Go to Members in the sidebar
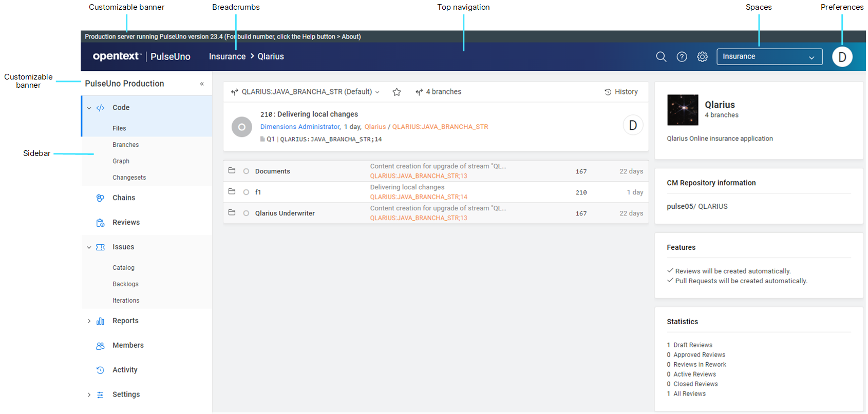Image resolution: width=868 pixels, height=414 pixels. (128, 346)
